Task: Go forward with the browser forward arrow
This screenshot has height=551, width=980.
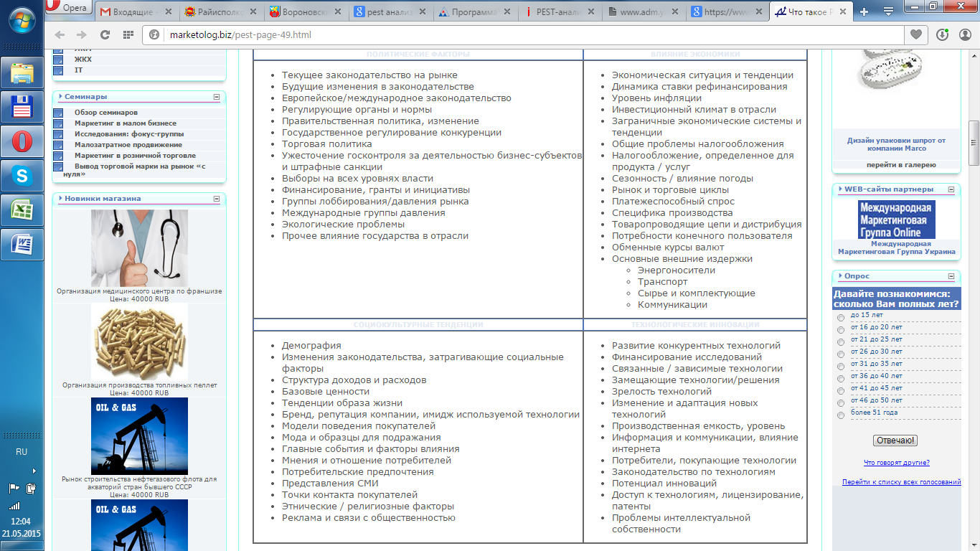Action: click(82, 34)
